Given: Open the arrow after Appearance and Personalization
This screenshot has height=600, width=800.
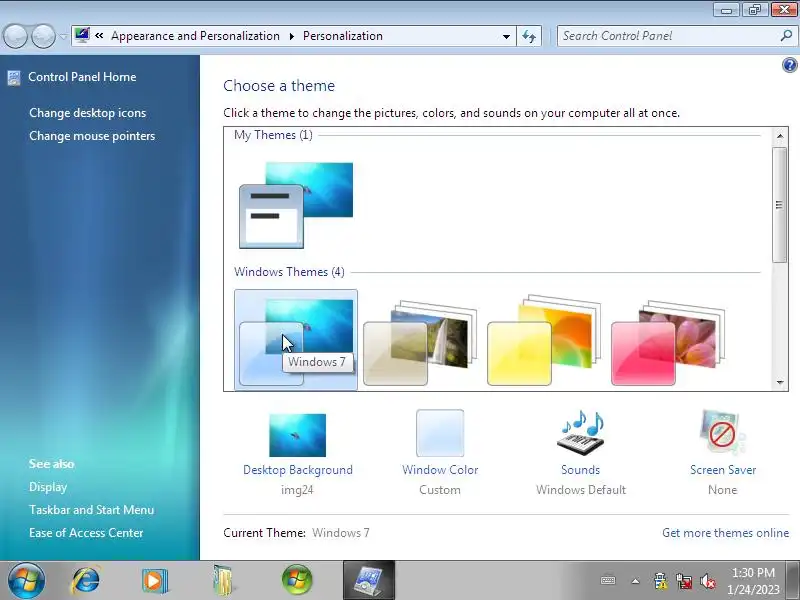Looking at the screenshot, I should pyautogui.click(x=291, y=36).
